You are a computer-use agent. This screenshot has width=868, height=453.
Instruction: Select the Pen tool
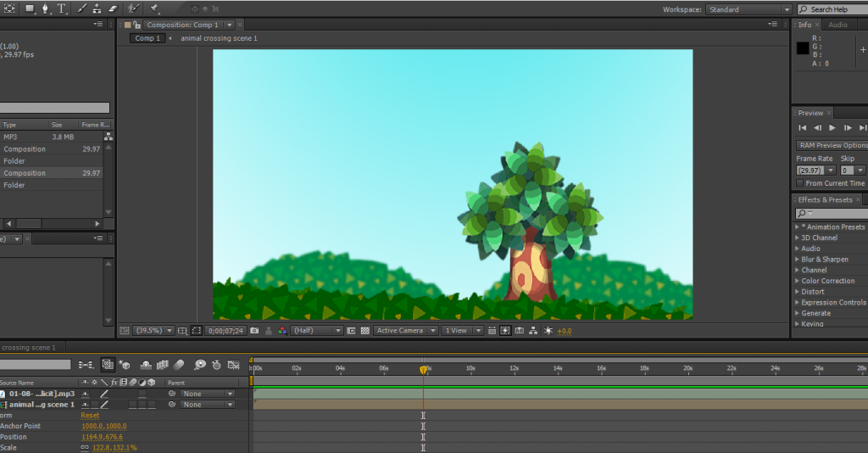pyautogui.click(x=46, y=8)
